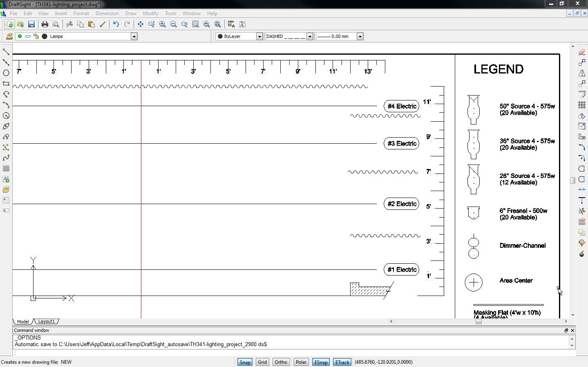Open the Modify menu
The image size is (588, 367).
click(x=150, y=13)
